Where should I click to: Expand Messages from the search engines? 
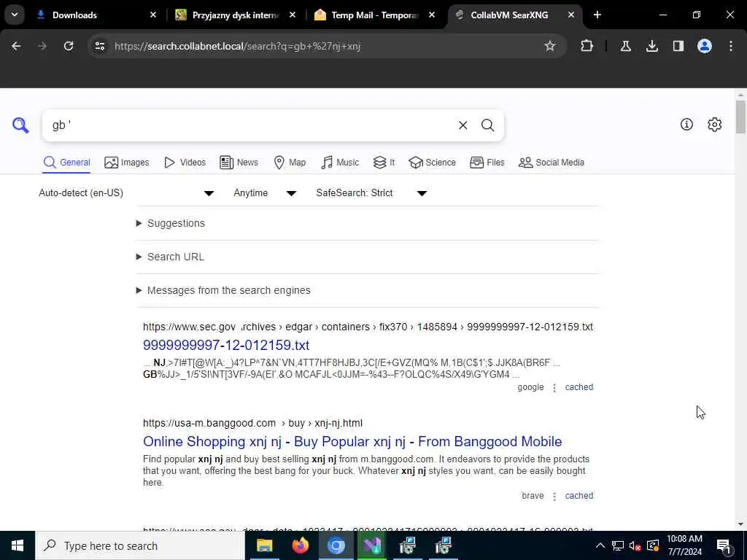pyautogui.click(x=223, y=290)
